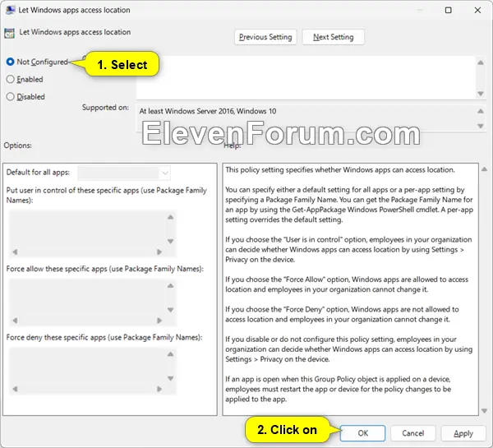Click the policy icon in title bar

click(10, 10)
